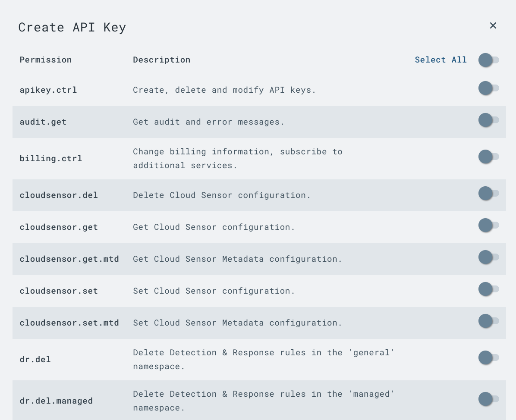Select the apikey.ctrl permission name
The width and height of the screenshot is (516, 420).
(x=48, y=90)
